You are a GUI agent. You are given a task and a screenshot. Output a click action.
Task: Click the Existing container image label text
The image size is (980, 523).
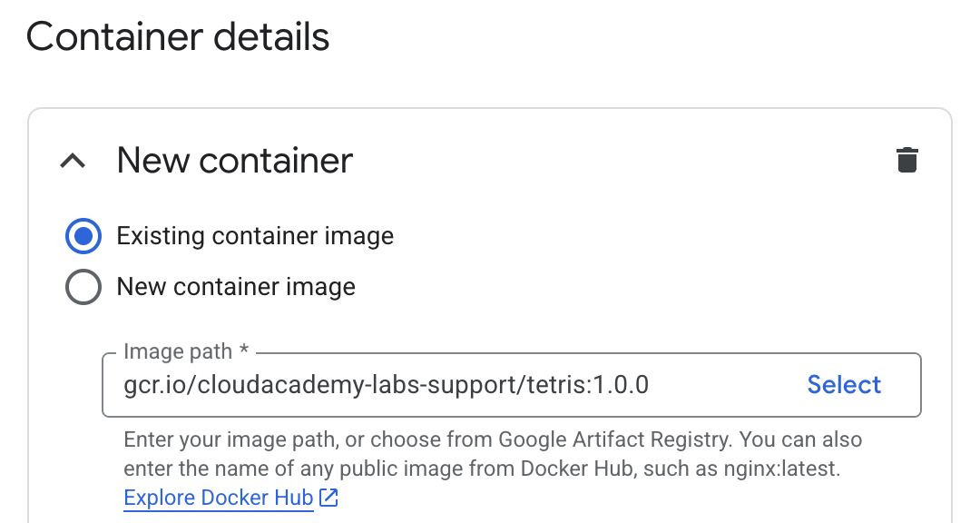pyautogui.click(x=255, y=237)
